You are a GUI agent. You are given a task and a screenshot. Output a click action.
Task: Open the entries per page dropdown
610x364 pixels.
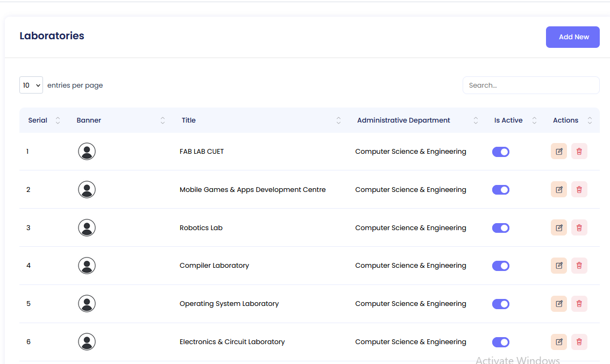click(x=31, y=85)
